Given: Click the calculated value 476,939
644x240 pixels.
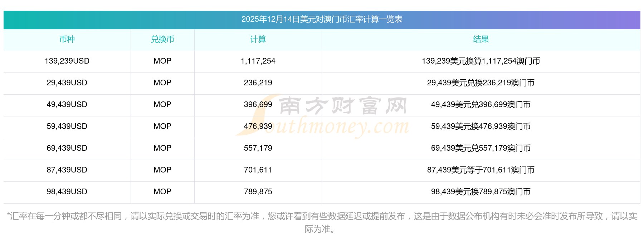Looking at the screenshot, I should tap(258, 126).
